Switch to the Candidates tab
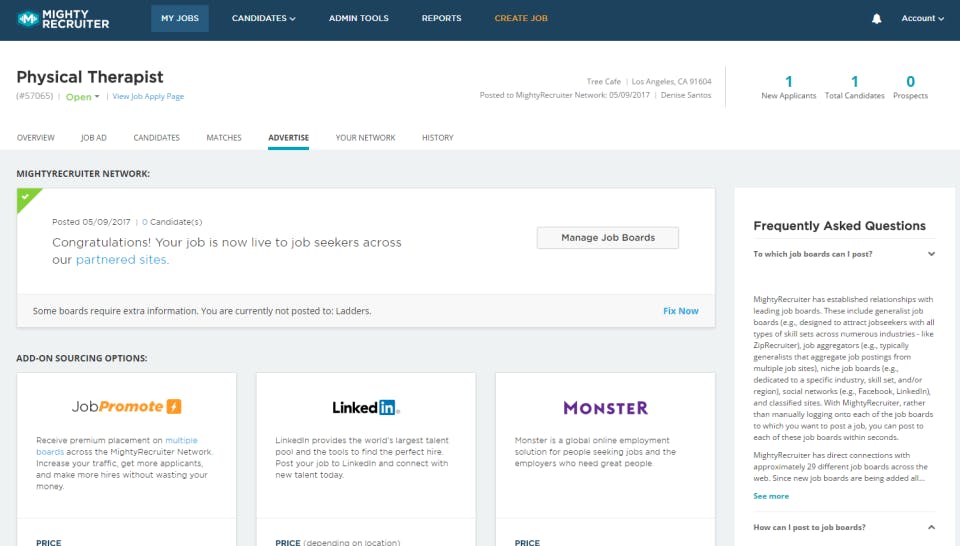This screenshot has width=960, height=546. point(157,138)
